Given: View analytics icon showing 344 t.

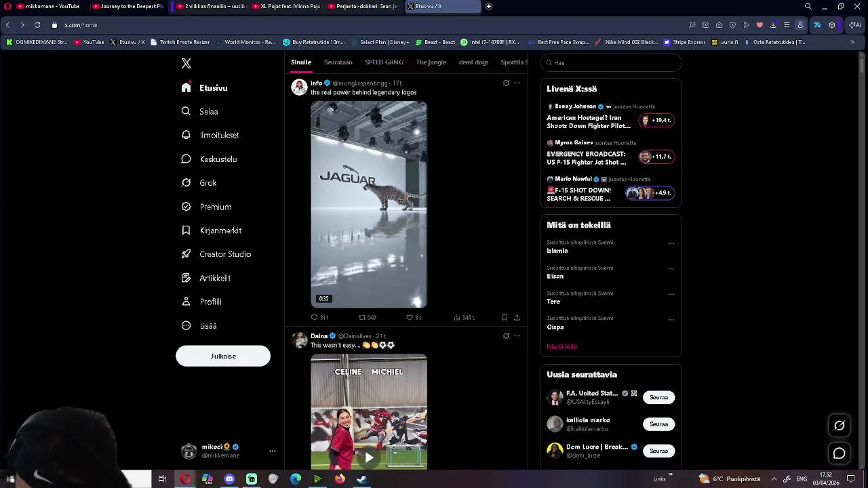Looking at the screenshot, I should pyautogui.click(x=457, y=317).
